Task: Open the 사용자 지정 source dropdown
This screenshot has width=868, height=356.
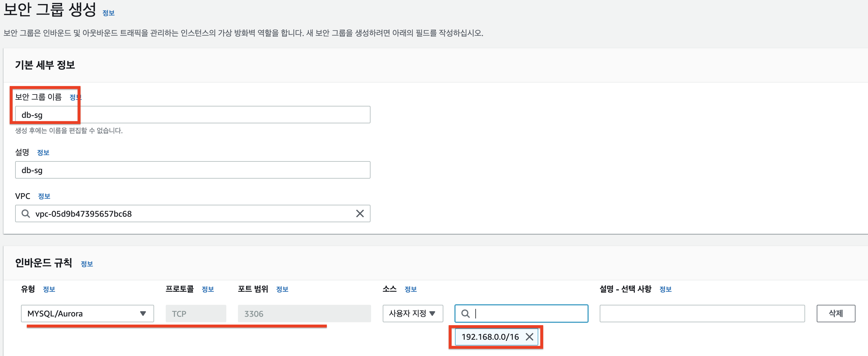Action: click(412, 313)
